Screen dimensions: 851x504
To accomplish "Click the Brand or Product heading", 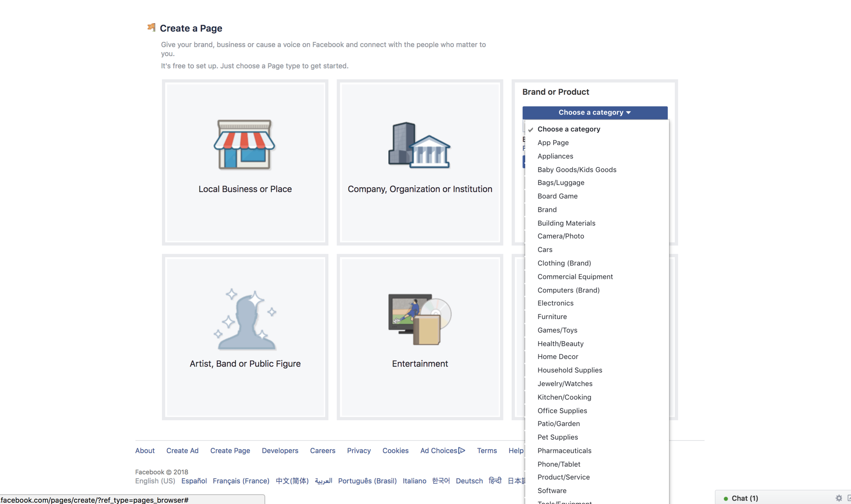I will 556,92.
